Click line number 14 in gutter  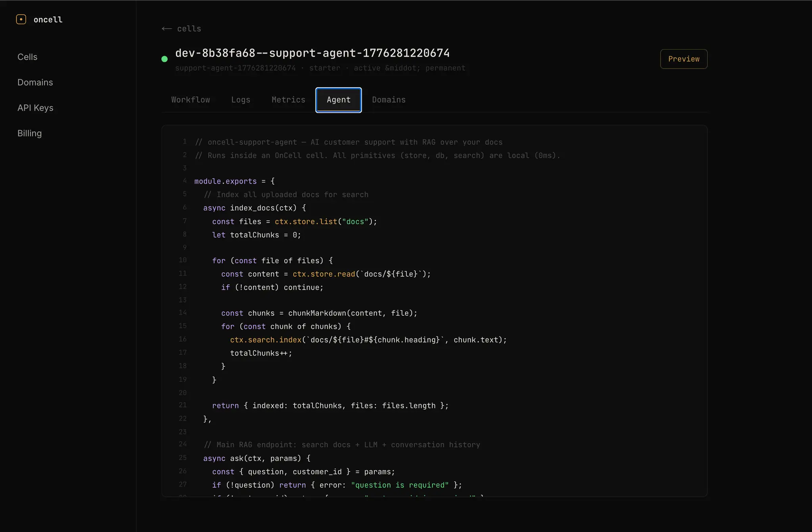coord(183,313)
